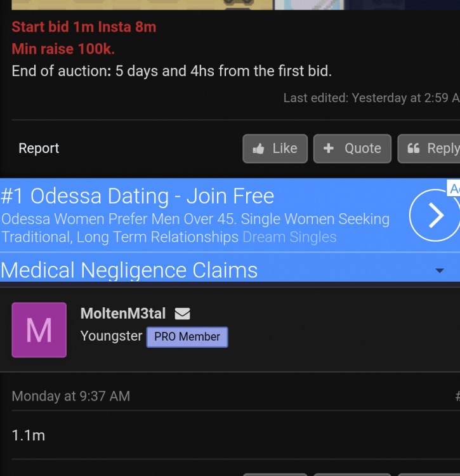This screenshot has width=460, height=476.
Task: Hit the Reply button with quotation marks
Action: (430, 149)
